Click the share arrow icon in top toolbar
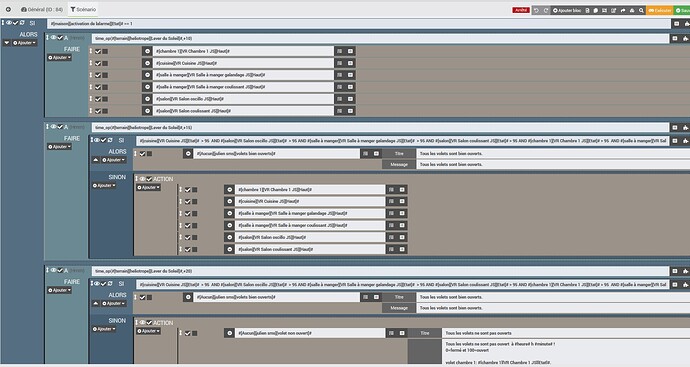Image resolution: width=690 pixels, height=367 pixels. pos(623,10)
